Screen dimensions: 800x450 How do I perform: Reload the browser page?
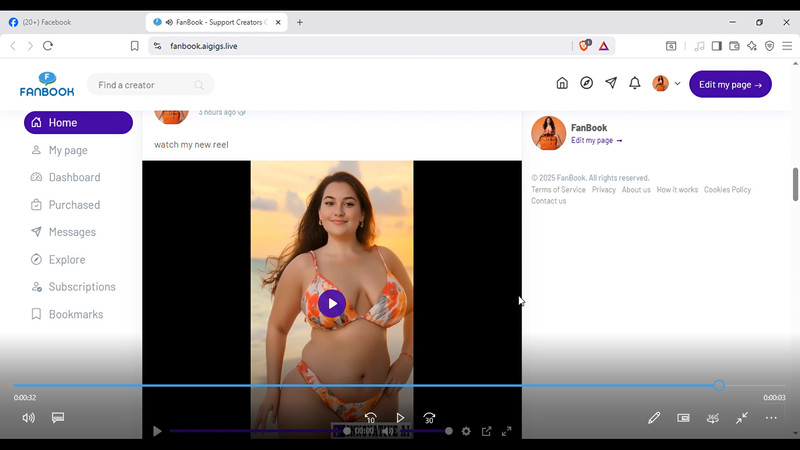(48, 46)
